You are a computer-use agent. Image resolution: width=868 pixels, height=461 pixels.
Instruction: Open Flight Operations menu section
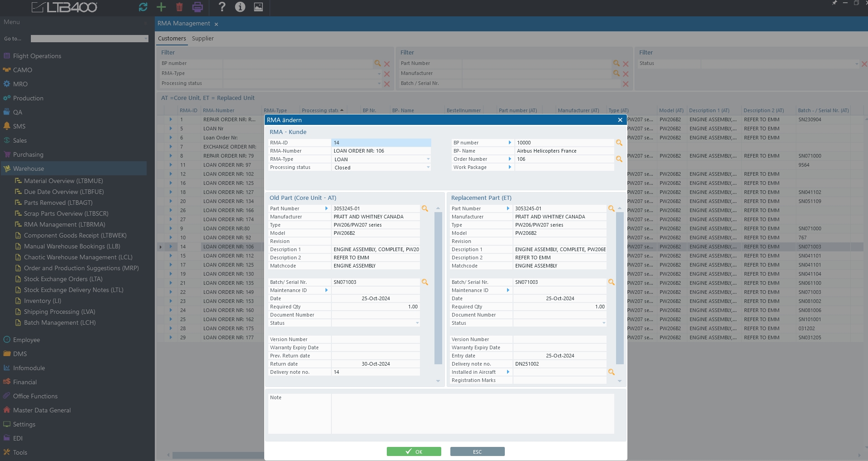tap(37, 56)
